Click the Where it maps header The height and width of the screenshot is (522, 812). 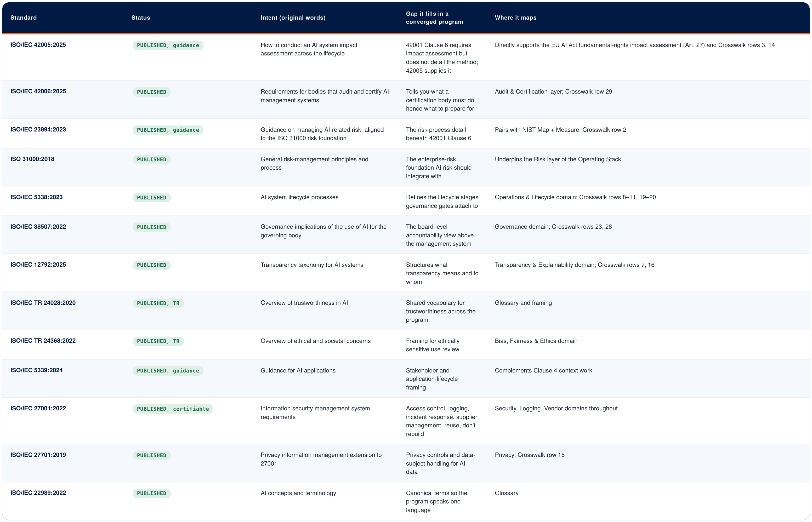point(515,18)
